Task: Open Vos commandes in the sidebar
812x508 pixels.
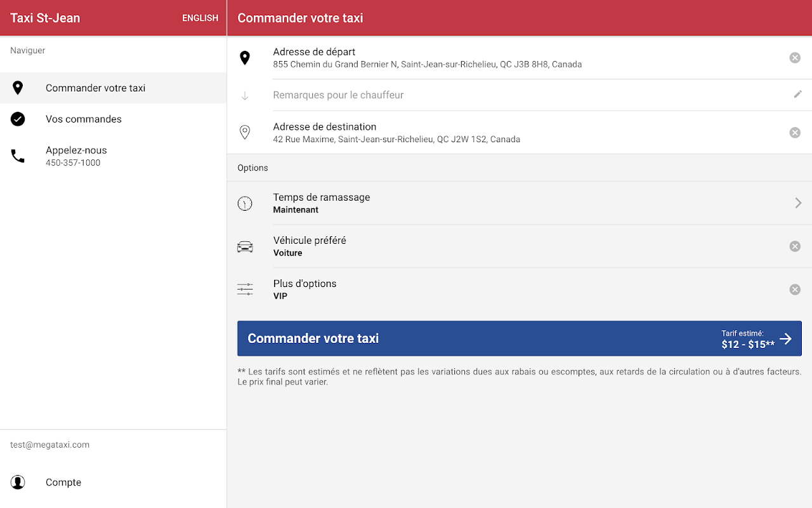Action: pyautogui.click(x=113, y=119)
